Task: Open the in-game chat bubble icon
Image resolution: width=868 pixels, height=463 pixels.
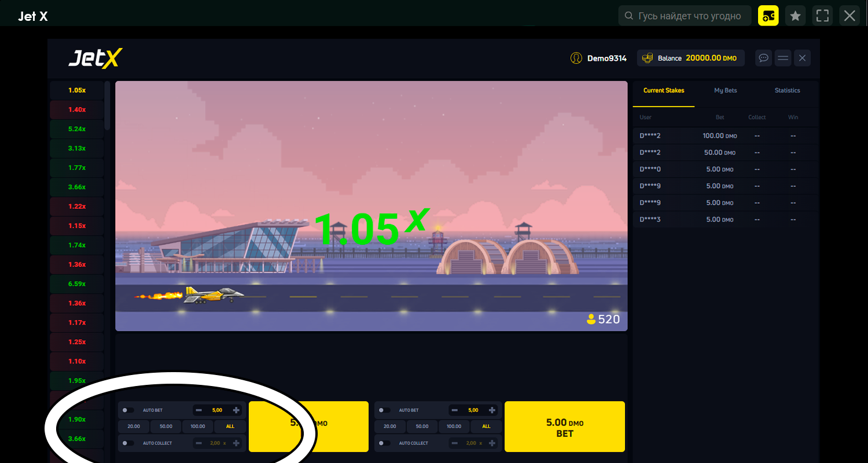Action: coord(764,58)
